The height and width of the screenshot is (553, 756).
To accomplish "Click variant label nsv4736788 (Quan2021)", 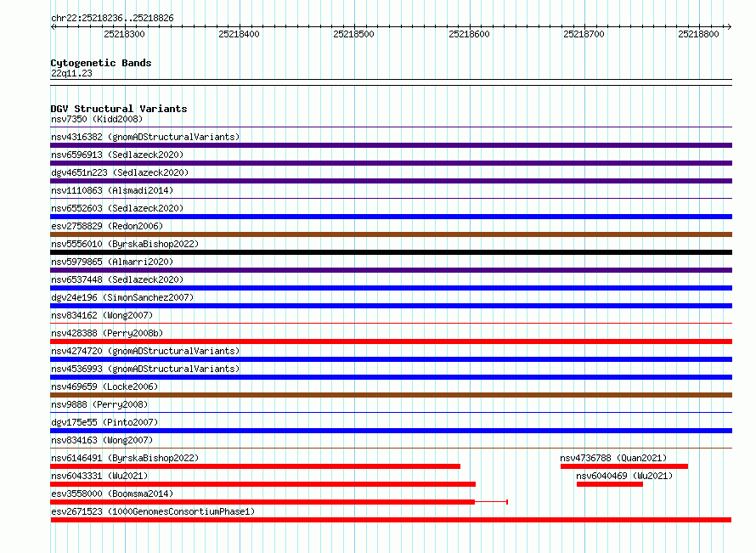I will [x=613, y=458].
